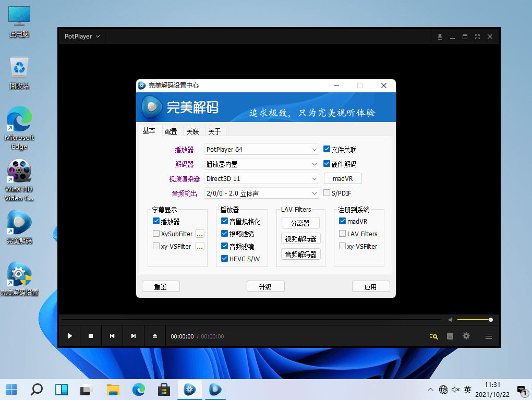Toggle PotPlayer playlist panel icon
The image size is (532, 400).
pyautogui.click(x=450, y=336)
